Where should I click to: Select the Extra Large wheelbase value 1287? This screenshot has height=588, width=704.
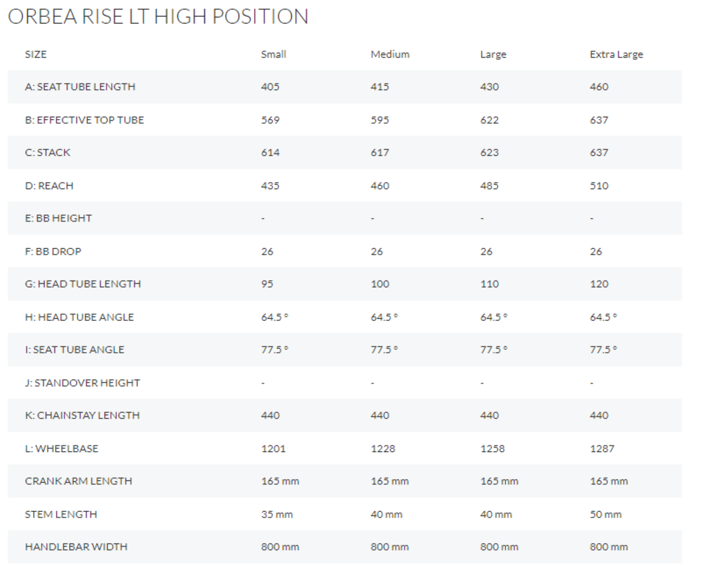pyautogui.click(x=602, y=449)
